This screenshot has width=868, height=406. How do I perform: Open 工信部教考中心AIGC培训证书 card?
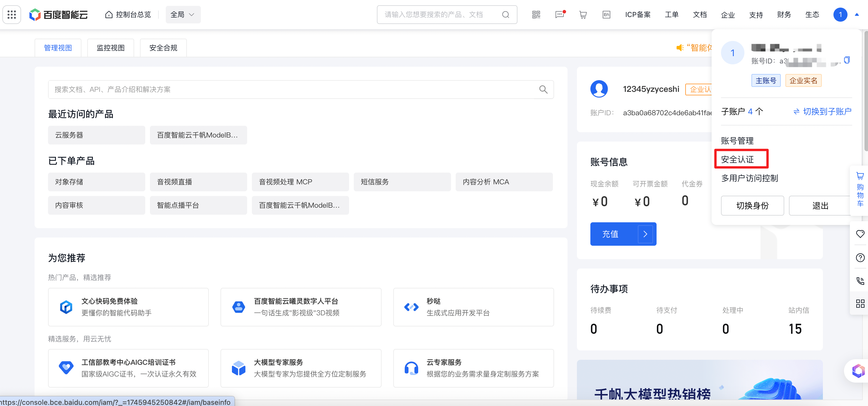(x=128, y=368)
